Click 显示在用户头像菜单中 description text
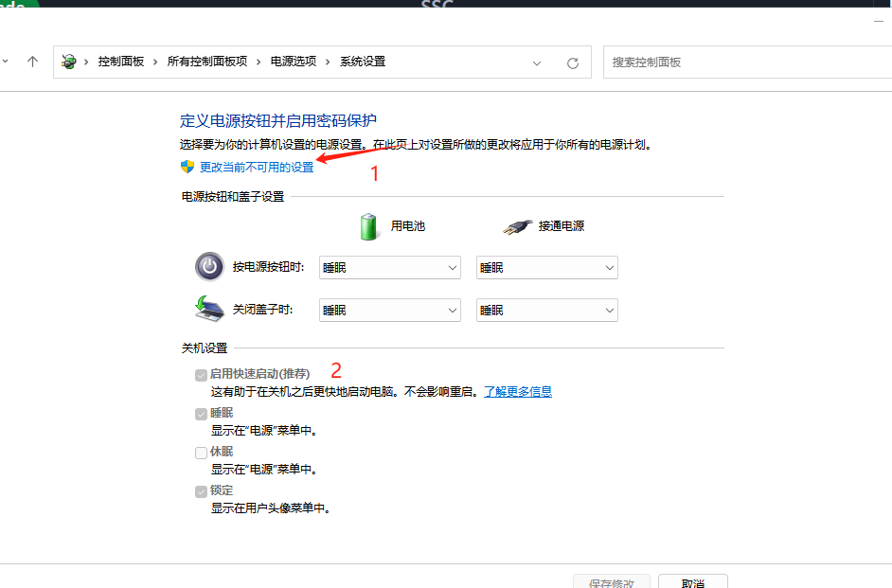Image resolution: width=892 pixels, height=588 pixels. tap(271, 508)
